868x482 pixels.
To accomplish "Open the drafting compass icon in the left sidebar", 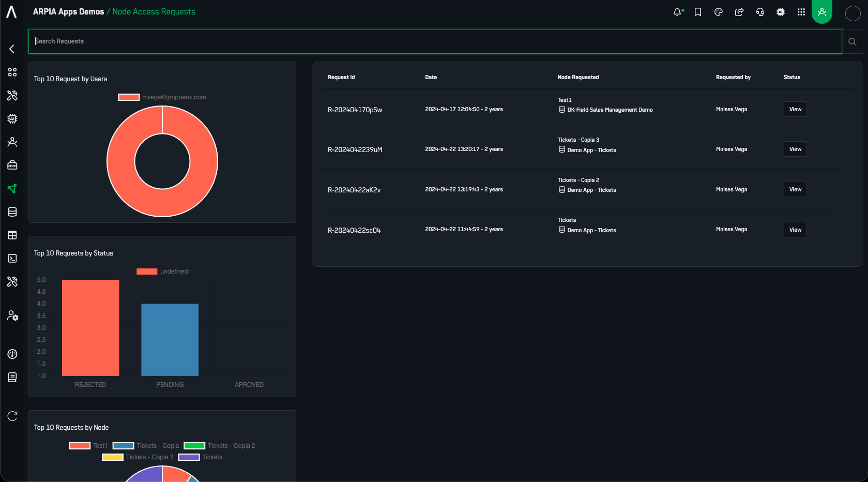I will [12, 142].
